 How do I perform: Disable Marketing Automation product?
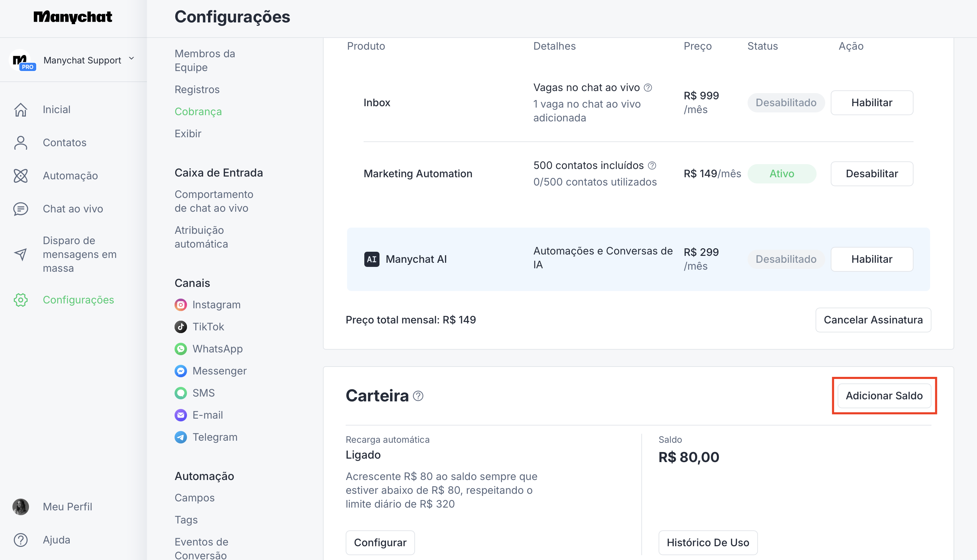871,174
